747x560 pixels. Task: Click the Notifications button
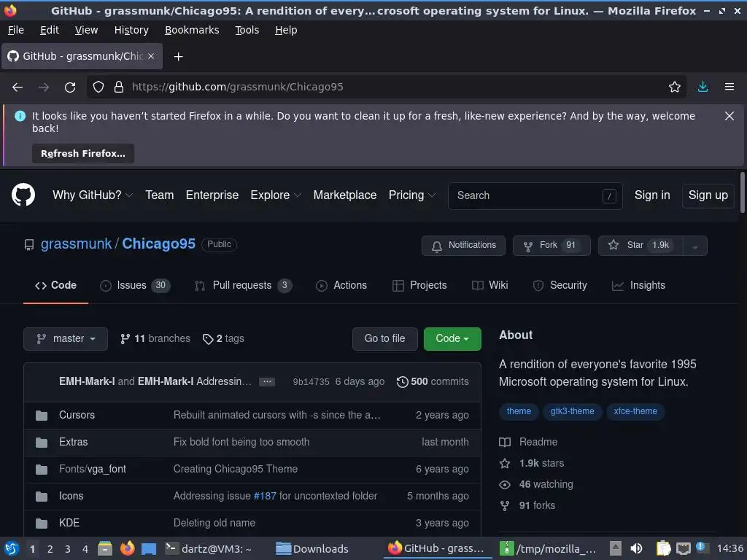[x=463, y=246]
